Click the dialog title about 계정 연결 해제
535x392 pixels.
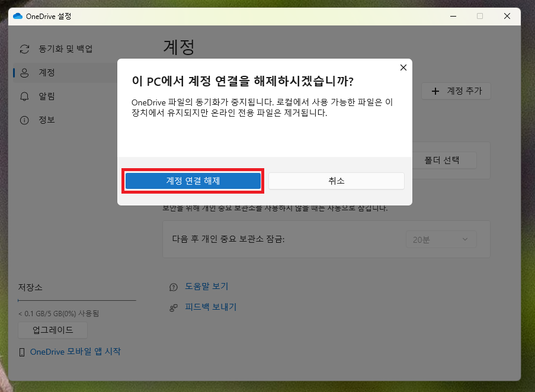[x=242, y=81]
